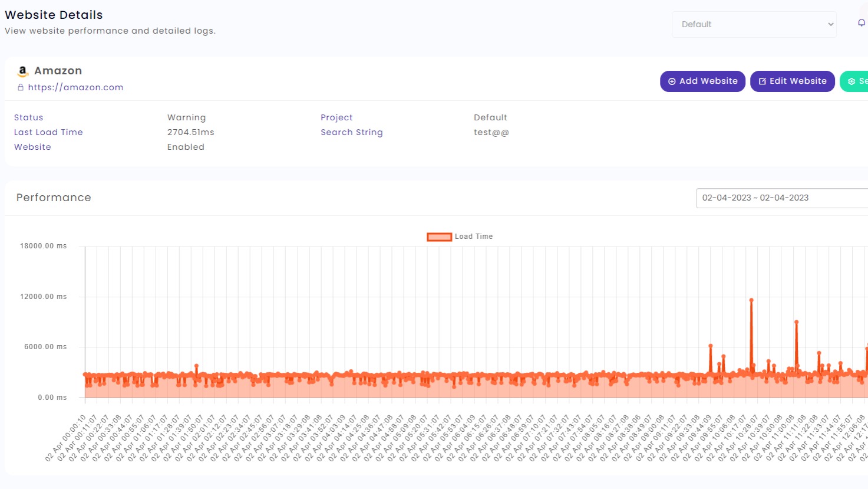Image resolution: width=868 pixels, height=489 pixels.
Task: Click the second-tallest spike near 9000 ms
Action: pyautogui.click(x=796, y=322)
